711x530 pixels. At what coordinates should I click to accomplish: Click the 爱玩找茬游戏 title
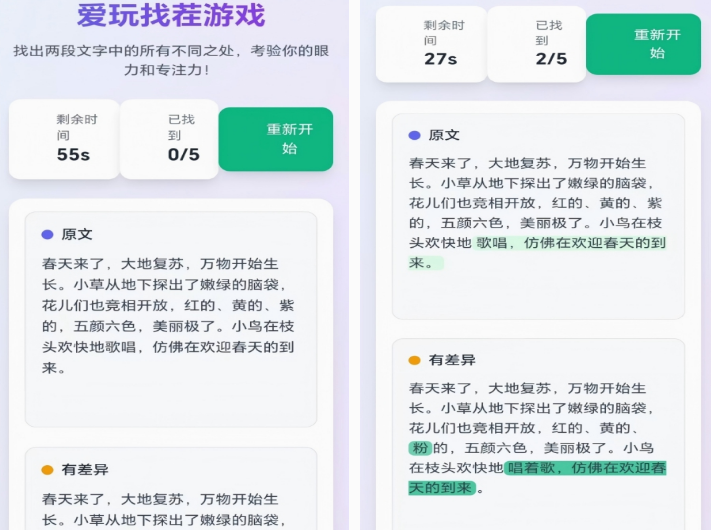click(x=171, y=15)
